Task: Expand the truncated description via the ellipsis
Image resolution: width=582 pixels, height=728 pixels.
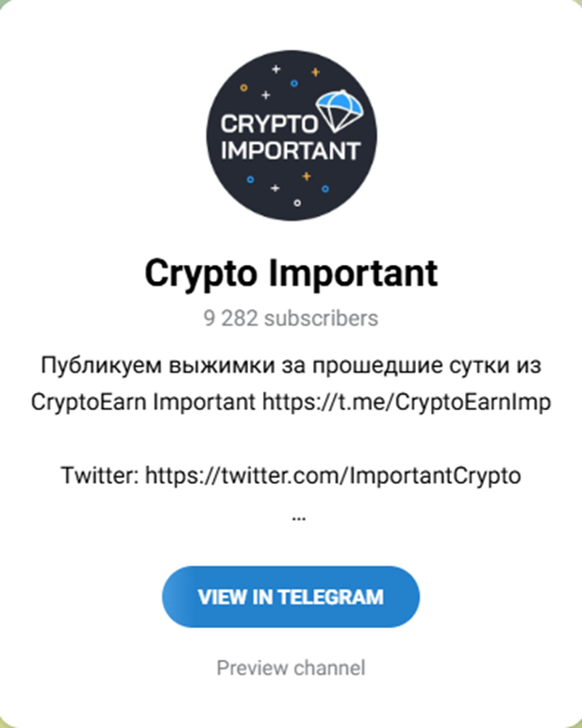Action: [299, 518]
